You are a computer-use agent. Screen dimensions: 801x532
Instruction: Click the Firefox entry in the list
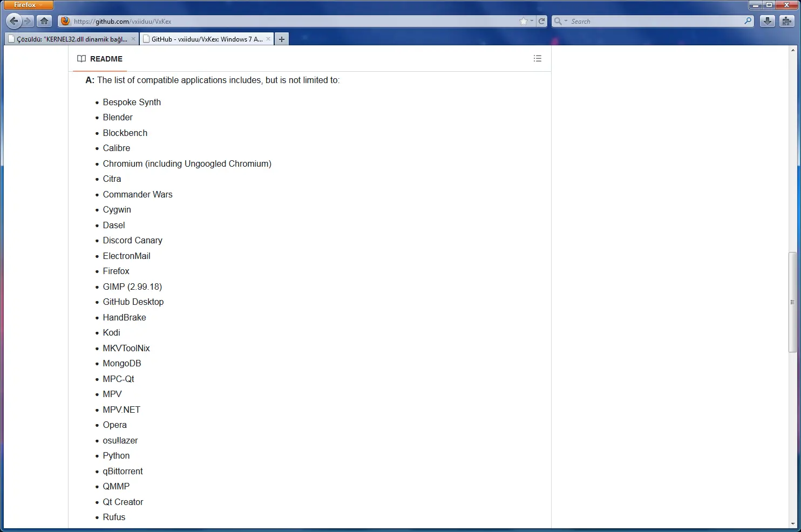pyautogui.click(x=116, y=271)
